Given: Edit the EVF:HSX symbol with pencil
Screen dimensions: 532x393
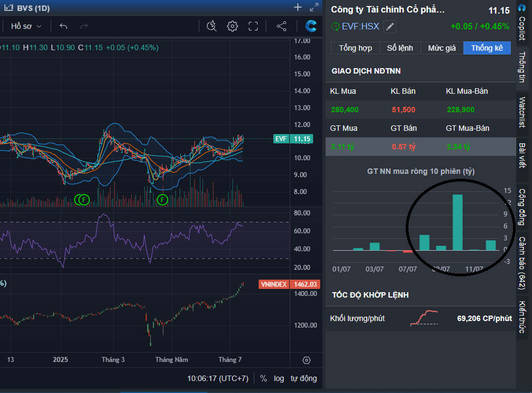Looking at the screenshot, I should tap(390, 27).
